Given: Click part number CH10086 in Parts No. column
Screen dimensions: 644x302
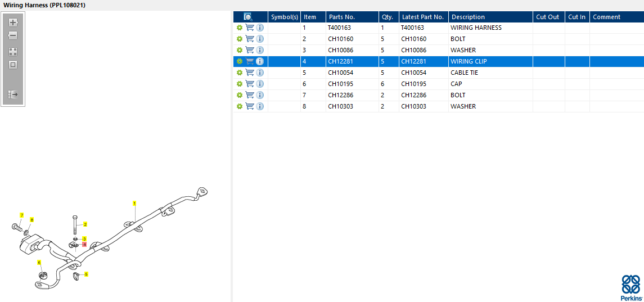Looking at the screenshot, I should (340, 50).
